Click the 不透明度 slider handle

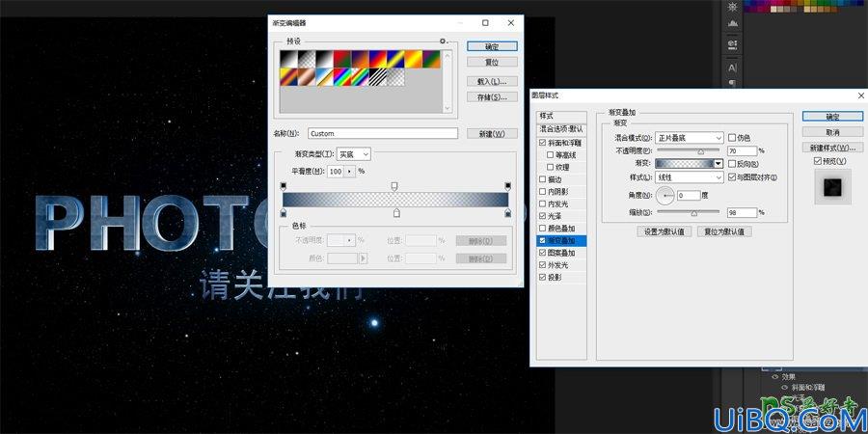point(701,151)
